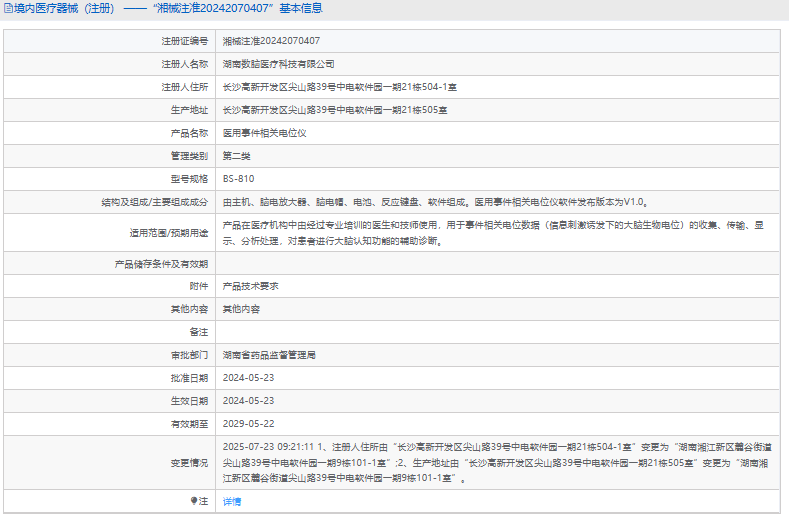Click the 生产地址 label
Screen dimensions: 789x515
coord(189,110)
